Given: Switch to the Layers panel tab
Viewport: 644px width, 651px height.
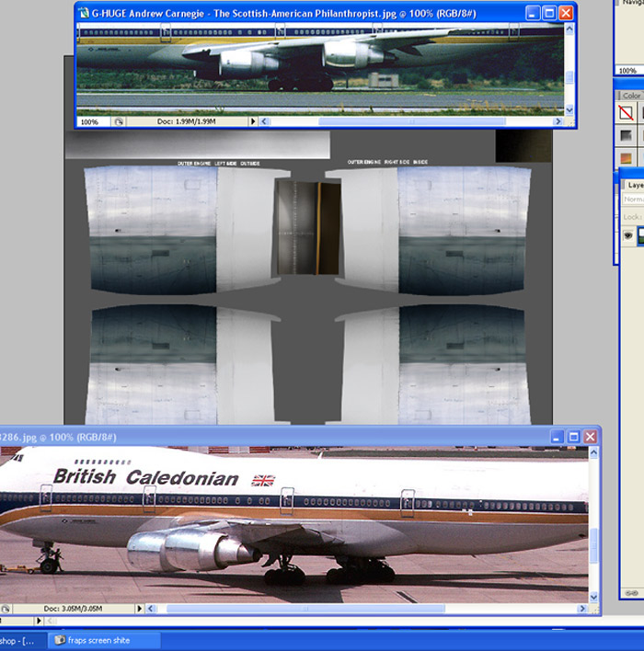Looking at the screenshot, I should [634, 184].
